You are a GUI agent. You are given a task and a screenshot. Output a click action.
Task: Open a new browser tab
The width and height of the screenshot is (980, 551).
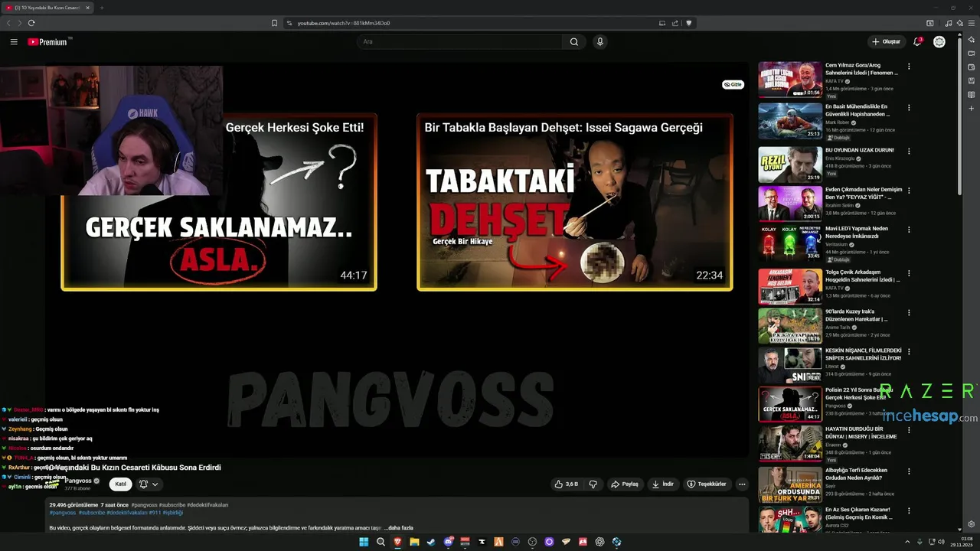pos(102,8)
